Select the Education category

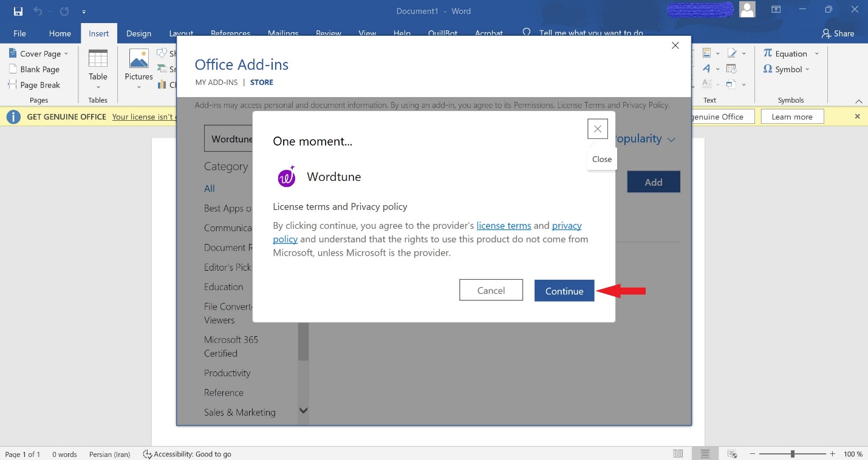click(224, 287)
